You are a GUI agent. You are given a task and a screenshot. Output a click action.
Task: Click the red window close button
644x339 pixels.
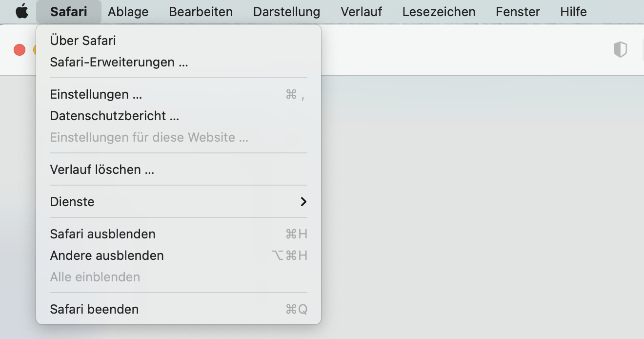(20, 50)
